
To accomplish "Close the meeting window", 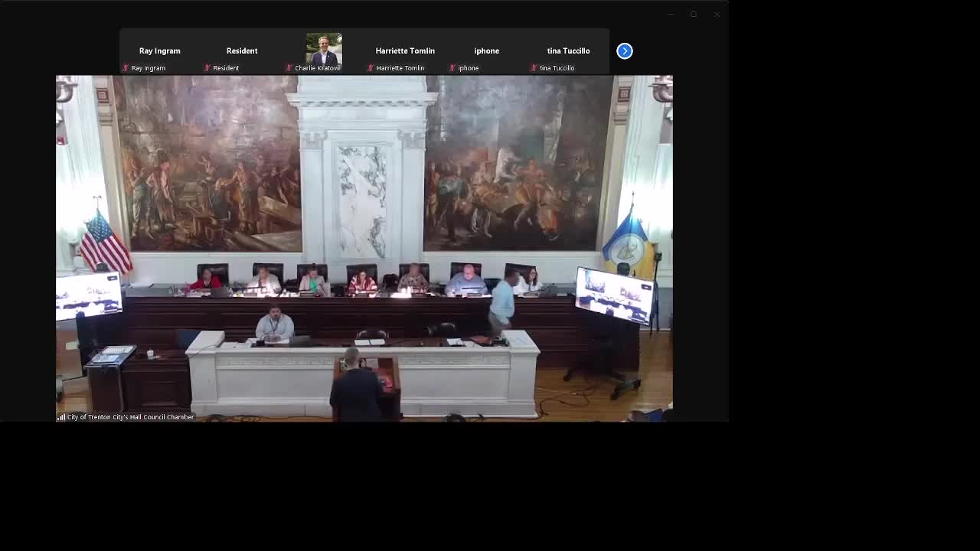I will point(717,14).
